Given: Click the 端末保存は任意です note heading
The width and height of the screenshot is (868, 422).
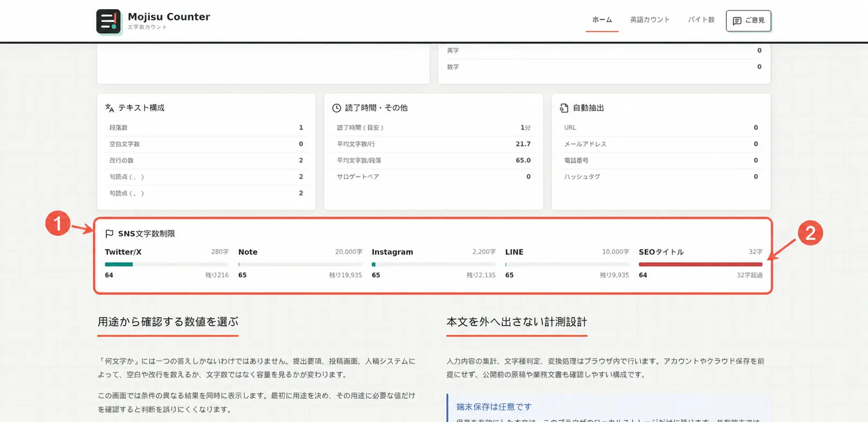Looking at the screenshot, I should point(494,407).
